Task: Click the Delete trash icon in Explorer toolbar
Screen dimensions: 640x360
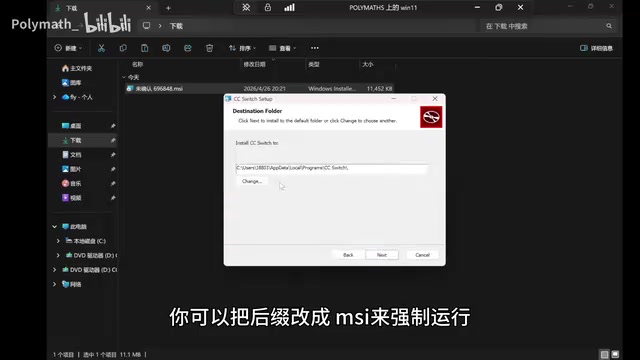Action: coord(209,48)
